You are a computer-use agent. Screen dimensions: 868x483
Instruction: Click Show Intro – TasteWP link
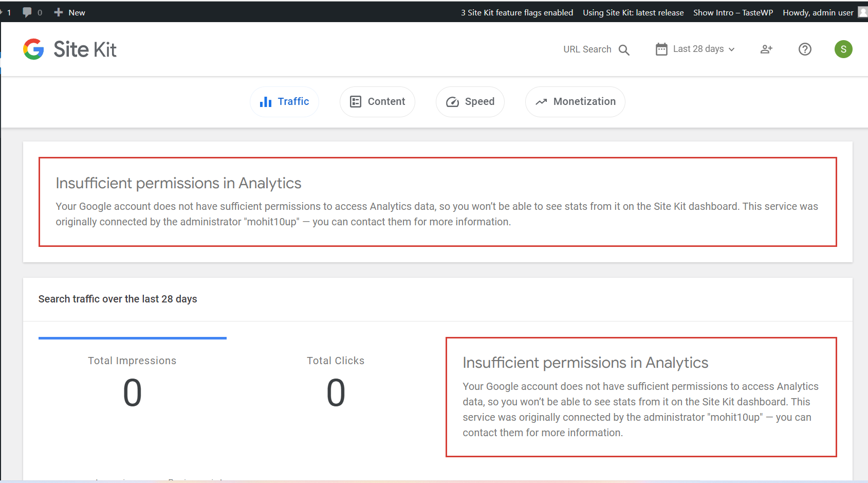[733, 12]
